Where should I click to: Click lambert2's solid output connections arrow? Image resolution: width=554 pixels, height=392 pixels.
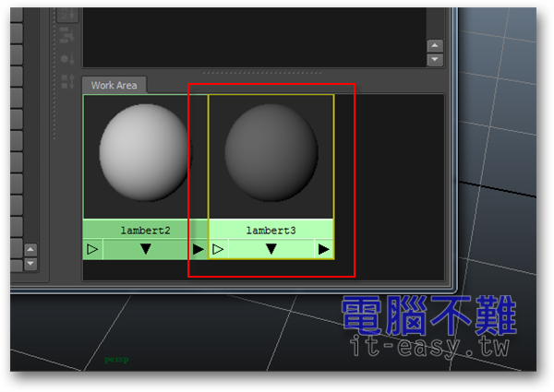pos(199,249)
